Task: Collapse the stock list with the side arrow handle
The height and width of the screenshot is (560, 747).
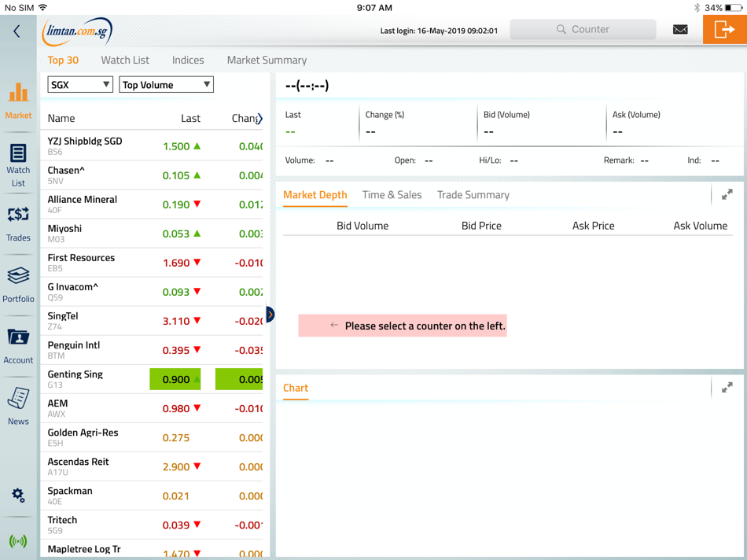Action: (270, 314)
